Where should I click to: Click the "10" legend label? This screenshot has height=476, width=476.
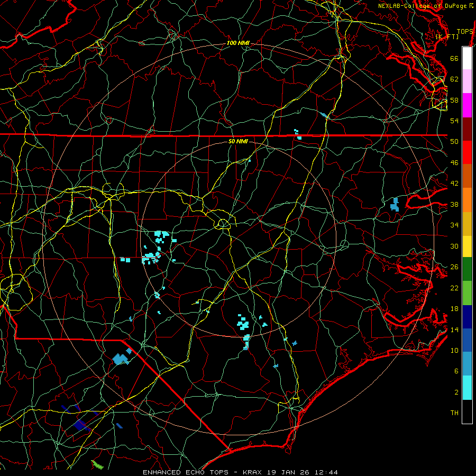(x=454, y=350)
